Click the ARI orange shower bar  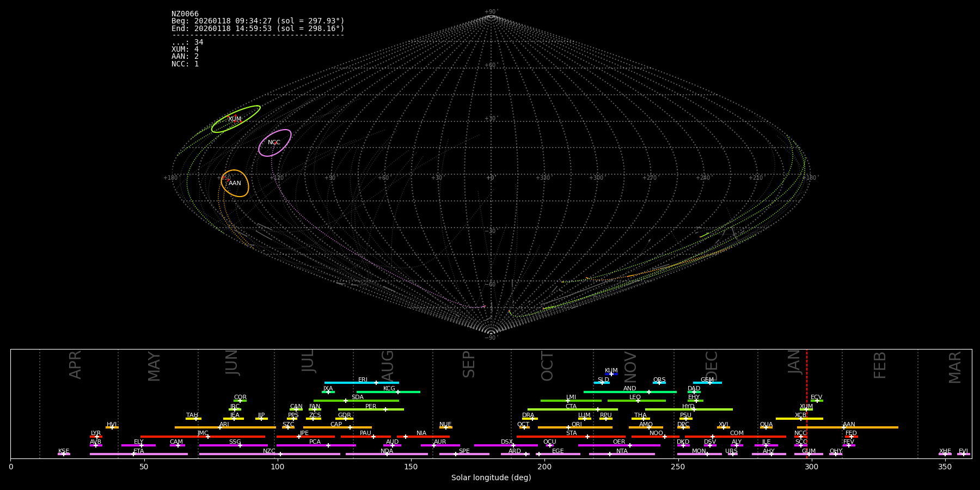click(225, 427)
